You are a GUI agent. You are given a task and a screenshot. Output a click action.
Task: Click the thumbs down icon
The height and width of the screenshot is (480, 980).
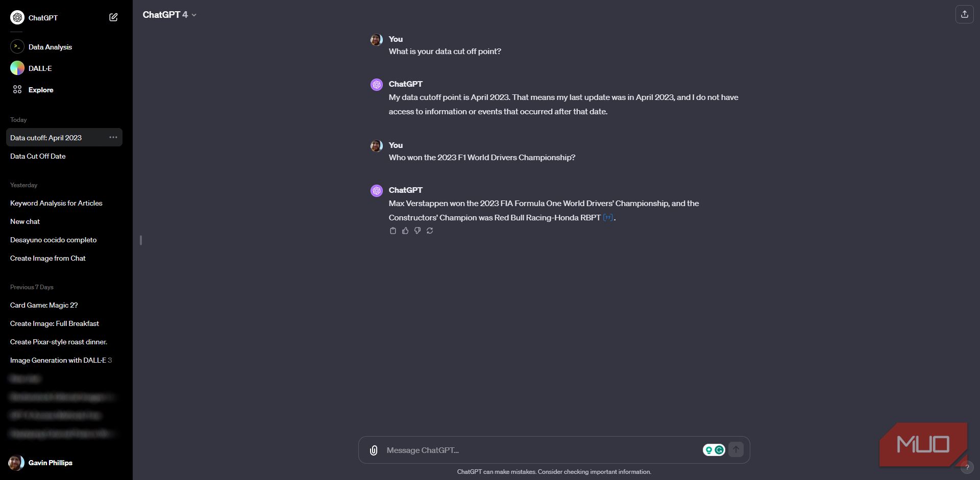point(418,231)
